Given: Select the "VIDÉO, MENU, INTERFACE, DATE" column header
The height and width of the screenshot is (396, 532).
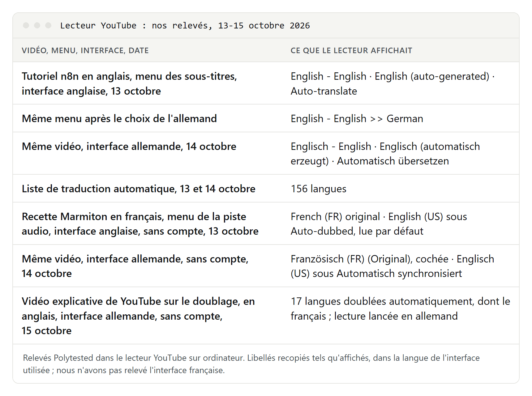Looking at the screenshot, I should pos(85,50).
